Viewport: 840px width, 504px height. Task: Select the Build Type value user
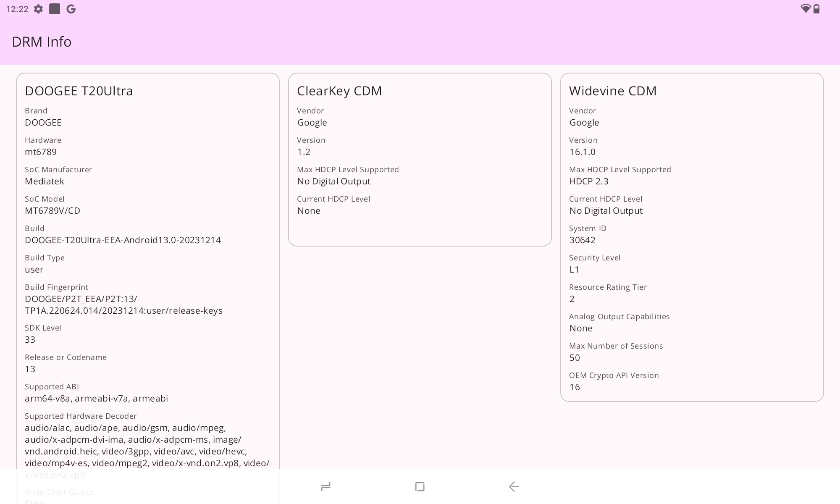[34, 270]
